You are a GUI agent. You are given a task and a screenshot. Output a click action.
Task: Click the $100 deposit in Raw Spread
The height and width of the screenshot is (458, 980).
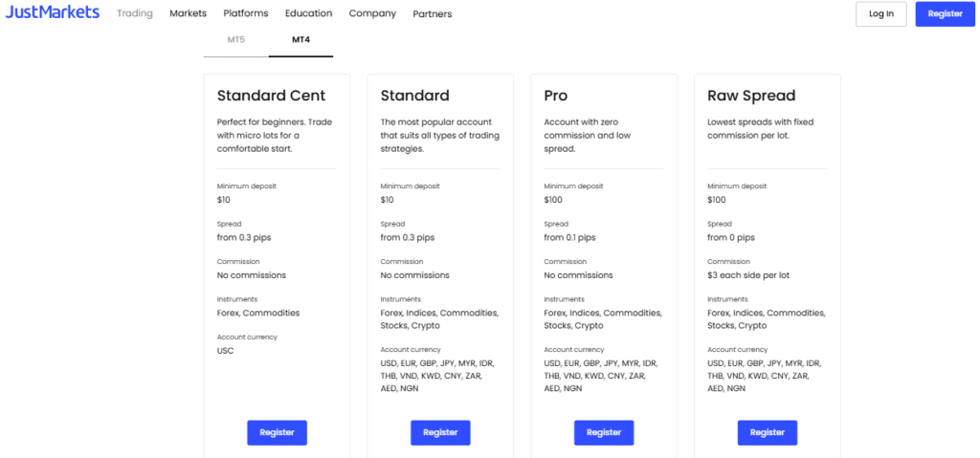(717, 200)
